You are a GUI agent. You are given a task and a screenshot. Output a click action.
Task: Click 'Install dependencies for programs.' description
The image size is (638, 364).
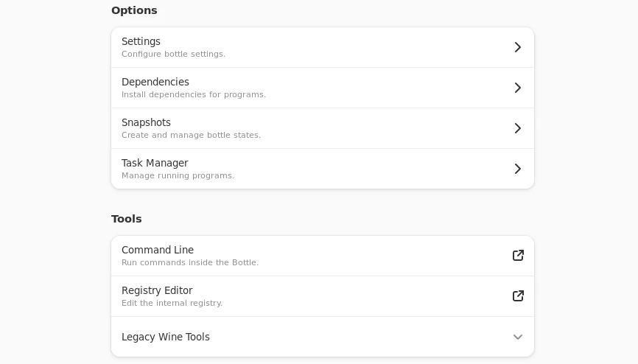click(x=194, y=95)
